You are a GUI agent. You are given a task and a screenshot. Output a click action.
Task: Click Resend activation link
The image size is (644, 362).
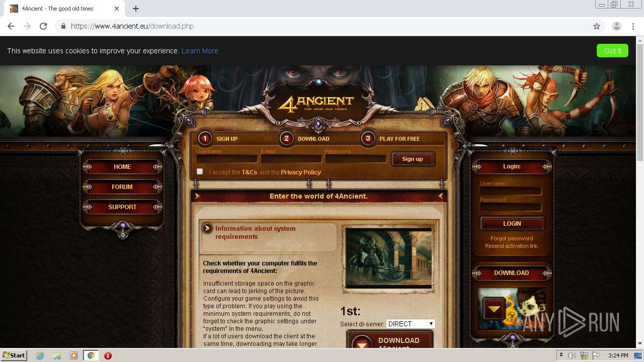pos(512,246)
